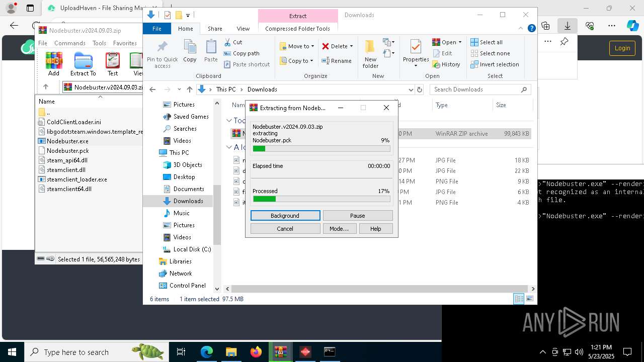
Task: Collapse the Today group in file list
Action: [x=229, y=121]
